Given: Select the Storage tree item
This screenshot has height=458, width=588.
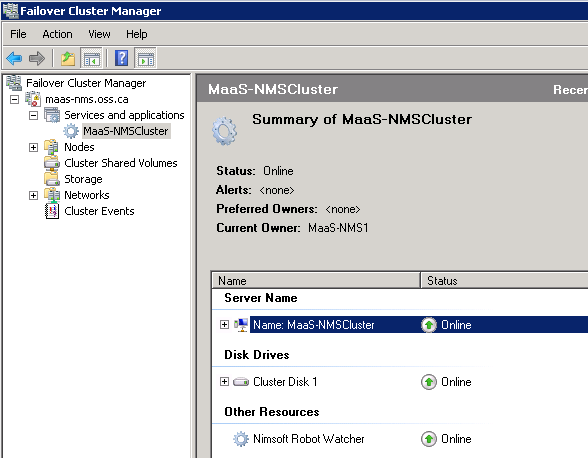Looking at the screenshot, I should click(x=83, y=179).
